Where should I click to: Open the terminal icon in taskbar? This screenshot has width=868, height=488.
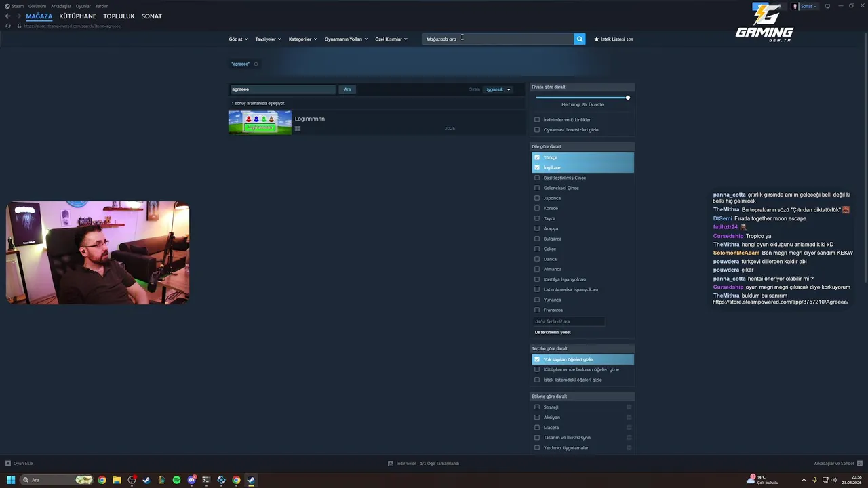pos(206,480)
